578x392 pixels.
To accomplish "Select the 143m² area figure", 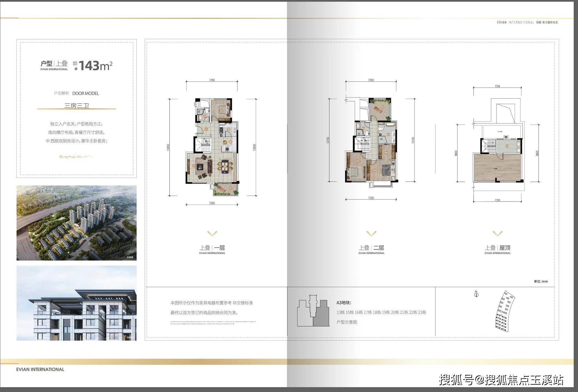I will (x=96, y=66).
